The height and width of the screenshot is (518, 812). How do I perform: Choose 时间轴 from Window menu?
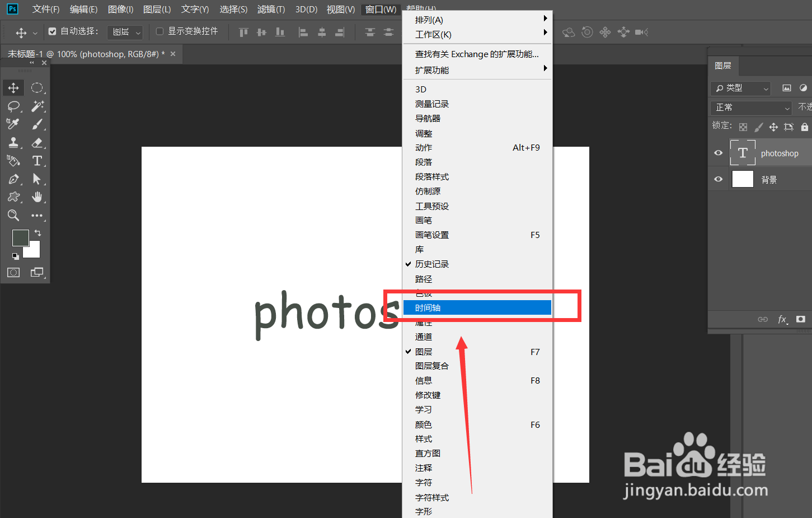coord(477,307)
